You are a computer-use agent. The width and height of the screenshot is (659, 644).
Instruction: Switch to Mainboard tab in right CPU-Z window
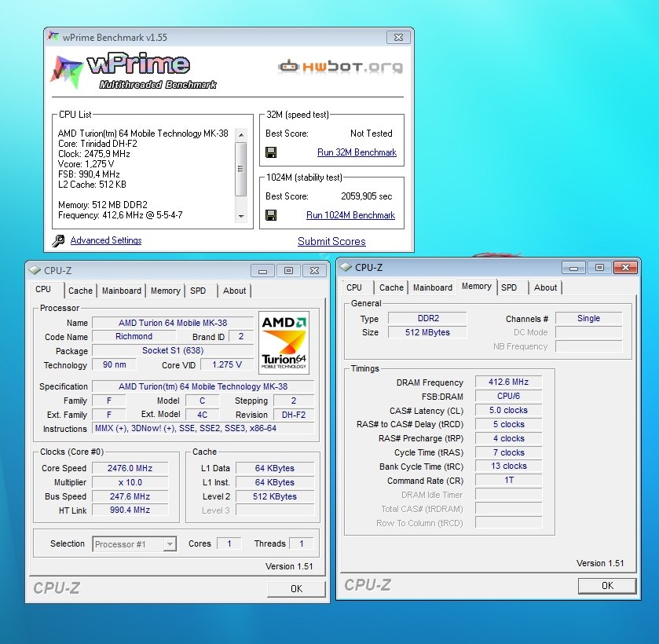pyautogui.click(x=433, y=287)
